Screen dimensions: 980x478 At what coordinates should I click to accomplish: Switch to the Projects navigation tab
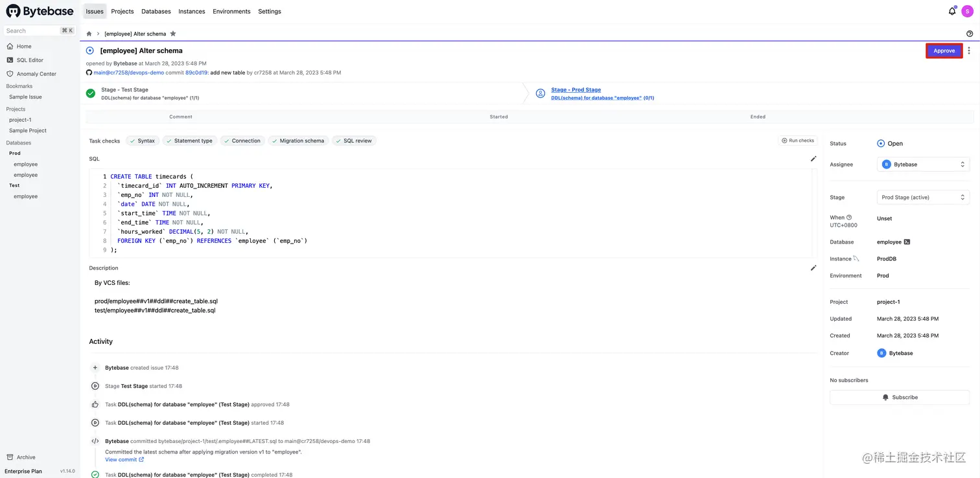tap(122, 11)
